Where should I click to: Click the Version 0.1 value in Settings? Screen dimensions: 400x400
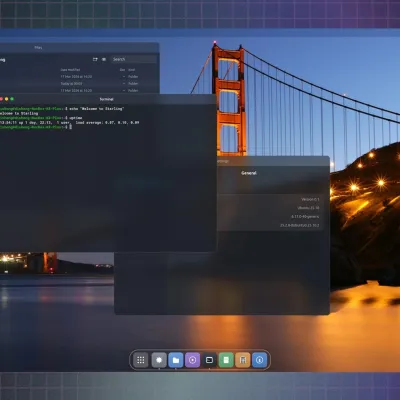click(310, 199)
